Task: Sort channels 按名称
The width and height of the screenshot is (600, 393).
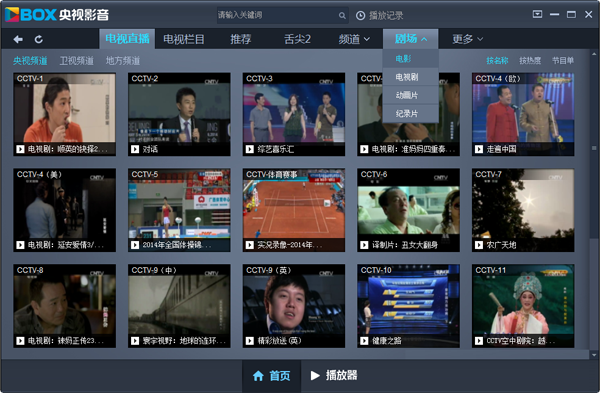Action: coord(497,60)
